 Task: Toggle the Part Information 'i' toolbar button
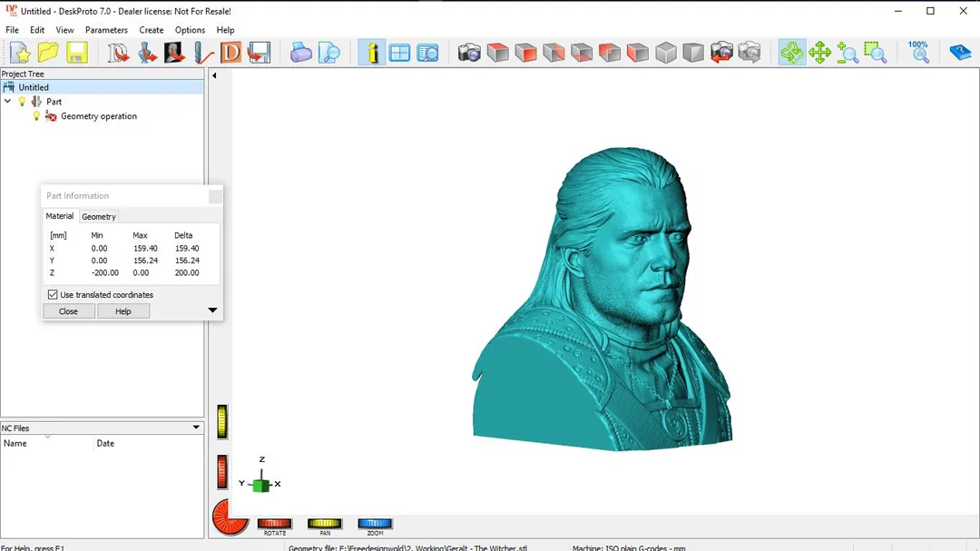[372, 53]
